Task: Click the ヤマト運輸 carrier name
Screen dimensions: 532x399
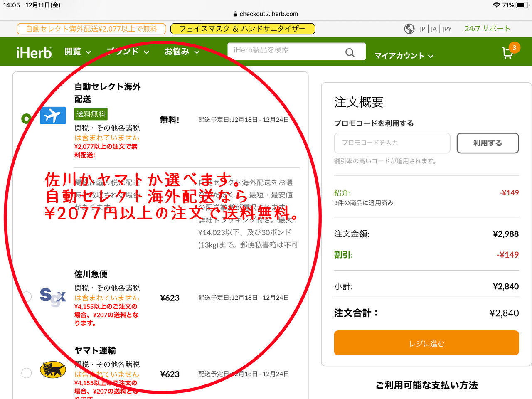Action: [95, 350]
